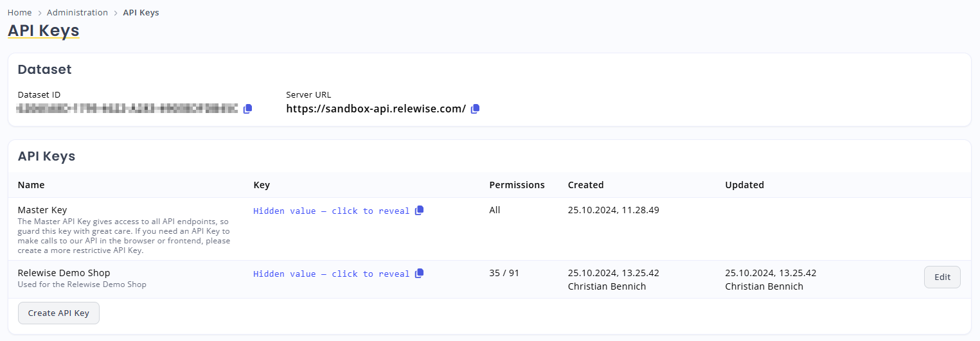Edit the Relewise Demo Shop key
Screen dimensions: 980x341
(x=942, y=277)
